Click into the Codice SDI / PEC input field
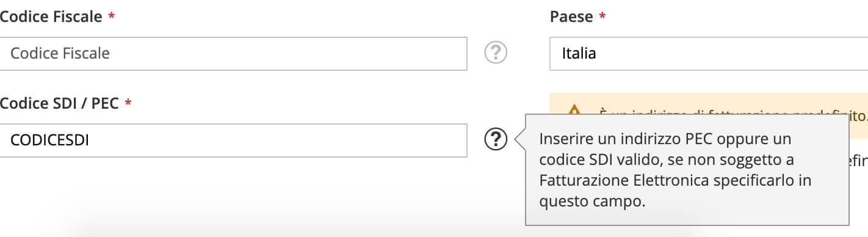868x237 pixels. (x=233, y=140)
